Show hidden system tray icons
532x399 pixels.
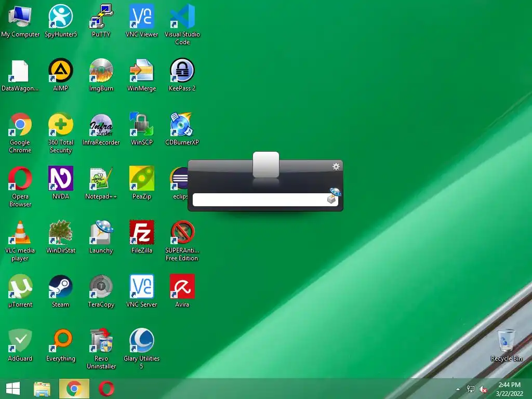(x=458, y=389)
